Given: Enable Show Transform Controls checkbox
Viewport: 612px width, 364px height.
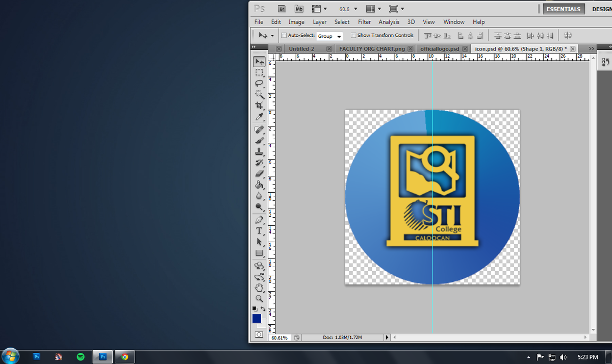Looking at the screenshot, I should pyautogui.click(x=353, y=36).
